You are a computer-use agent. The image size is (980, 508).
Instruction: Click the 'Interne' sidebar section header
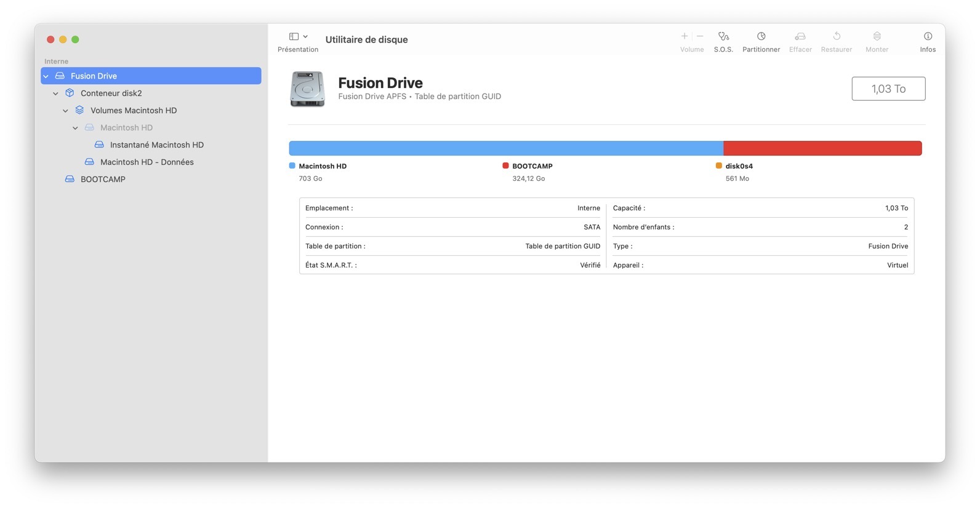(x=56, y=62)
